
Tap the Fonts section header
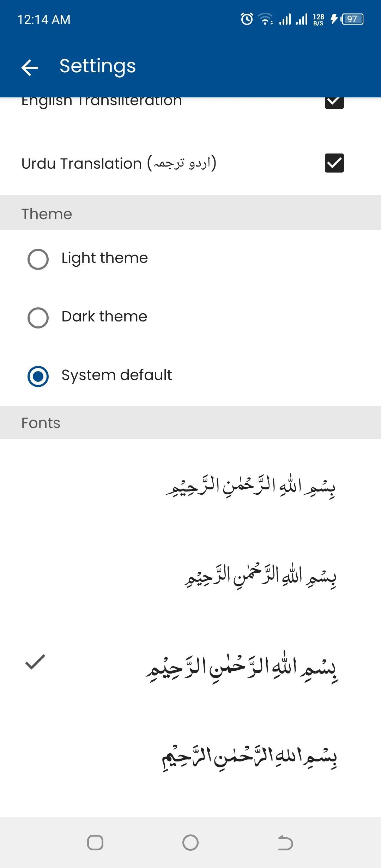41,422
